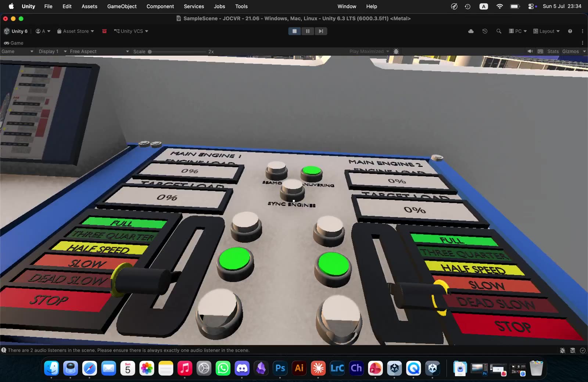
Task: Click the status bar activity checkmark icon
Action: tap(582, 350)
